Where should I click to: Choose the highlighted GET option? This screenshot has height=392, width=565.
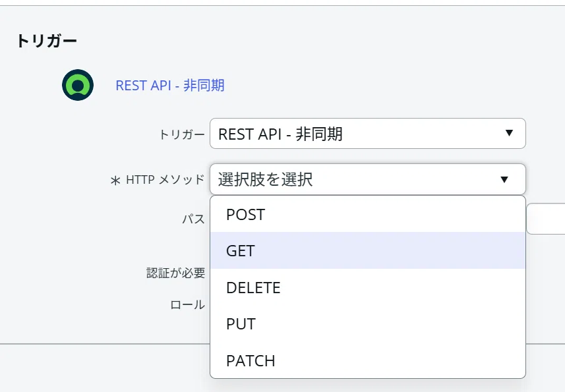coord(367,250)
